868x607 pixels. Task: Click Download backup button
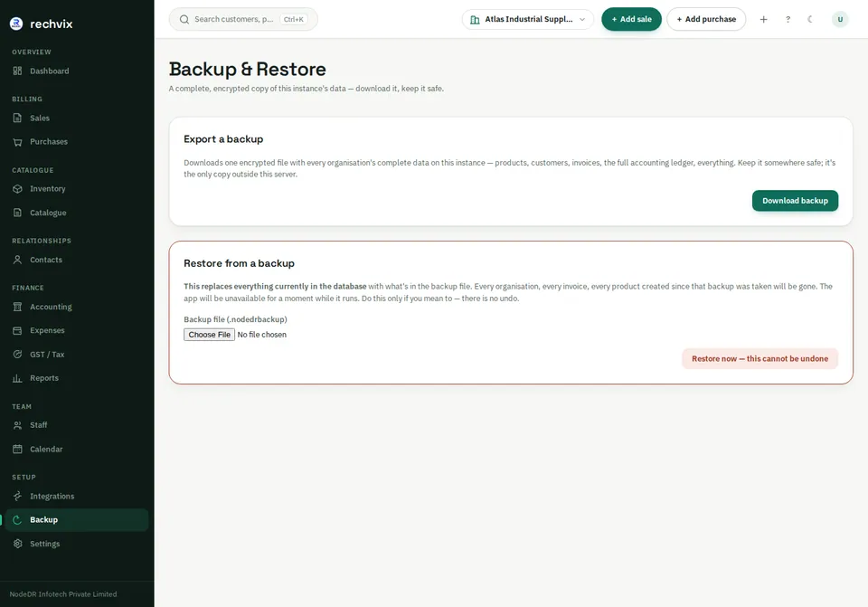click(795, 201)
